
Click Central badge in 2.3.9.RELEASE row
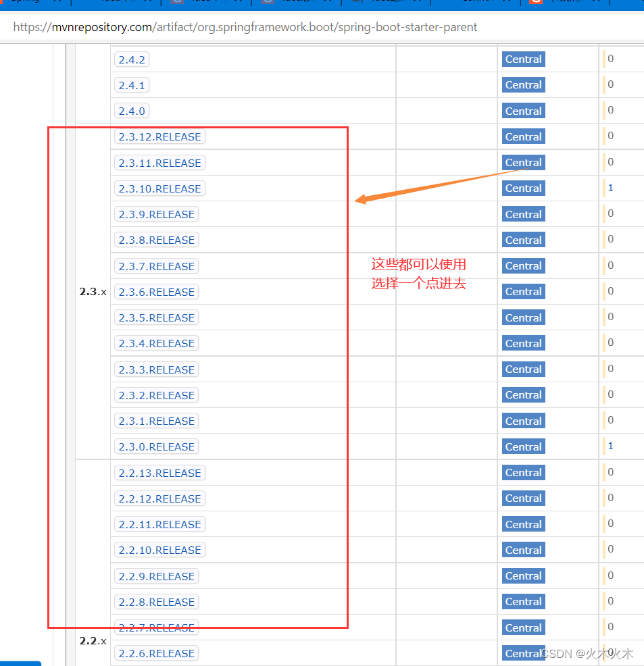pos(523,214)
